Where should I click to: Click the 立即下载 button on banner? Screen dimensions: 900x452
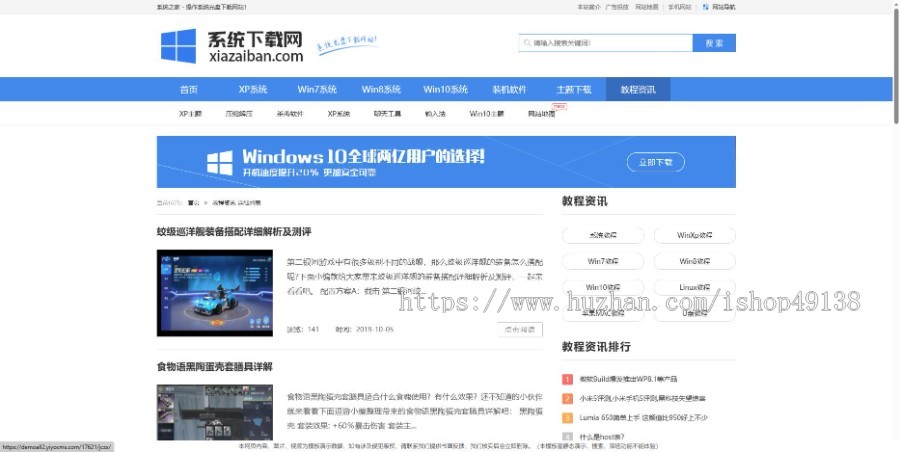(655, 163)
